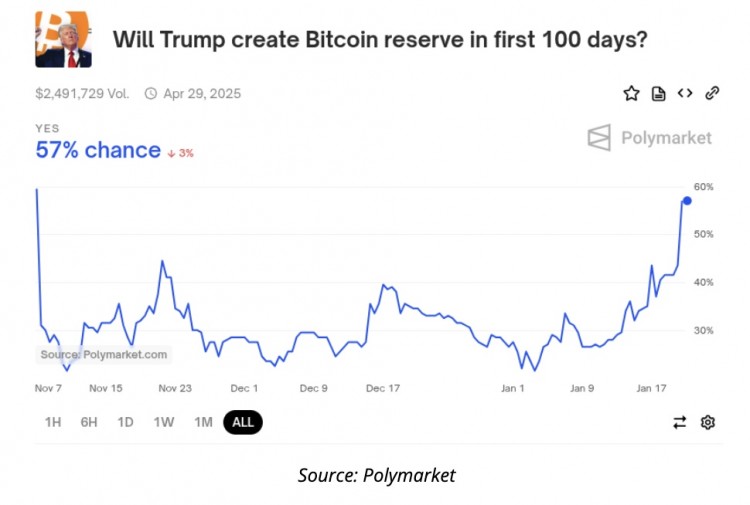
Task: Click the Apr 29, 2025 end date
Action: tap(202, 94)
